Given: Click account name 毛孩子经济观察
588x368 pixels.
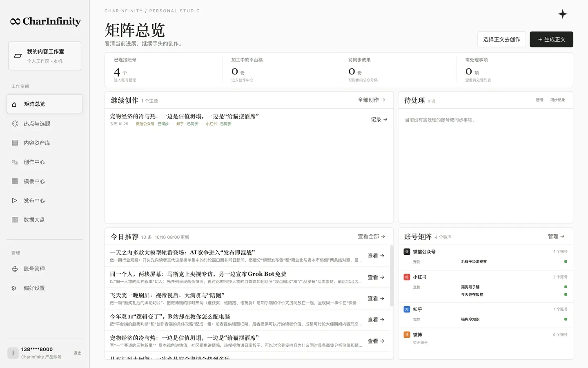Looking at the screenshot, I should click(x=474, y=262).
